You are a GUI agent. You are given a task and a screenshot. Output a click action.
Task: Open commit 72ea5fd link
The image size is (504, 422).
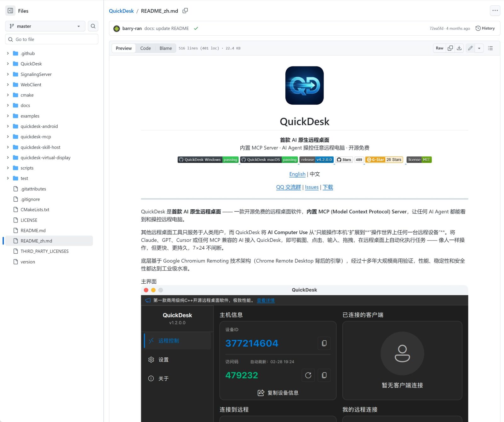click(436, 28)
